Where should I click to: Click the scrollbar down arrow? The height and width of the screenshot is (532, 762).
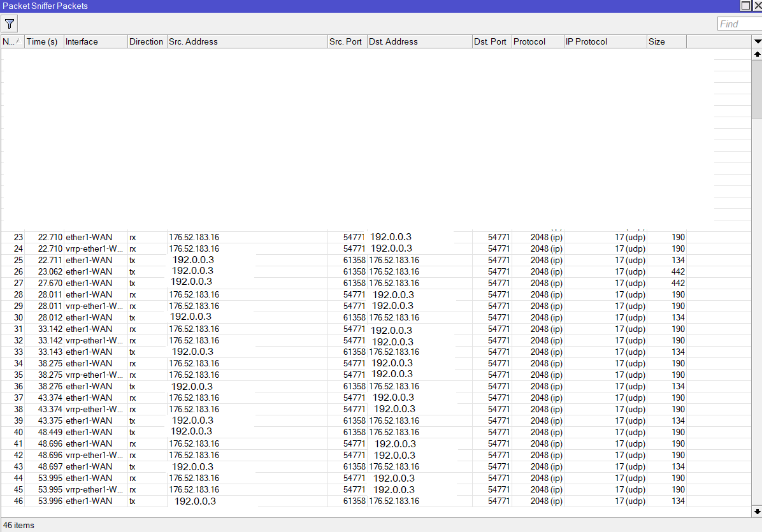[758, 511]
